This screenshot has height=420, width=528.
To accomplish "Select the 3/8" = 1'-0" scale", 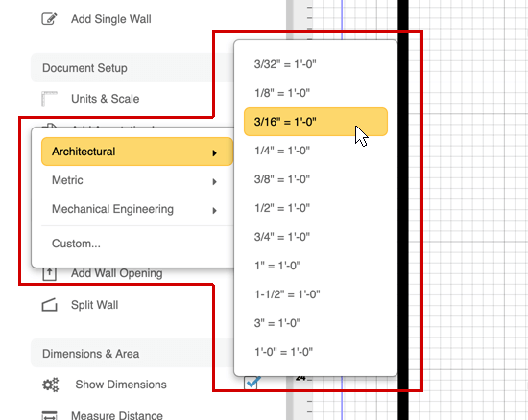I will [316, 179].
